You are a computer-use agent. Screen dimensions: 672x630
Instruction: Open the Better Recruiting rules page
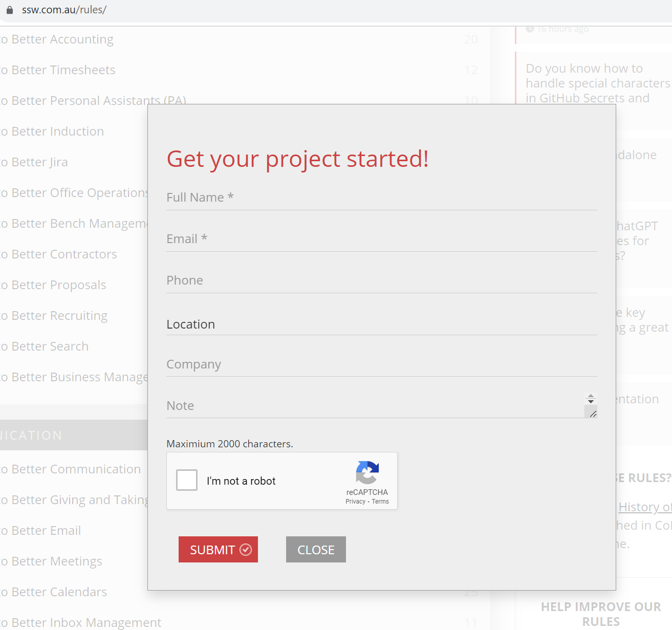pos(53,316)
